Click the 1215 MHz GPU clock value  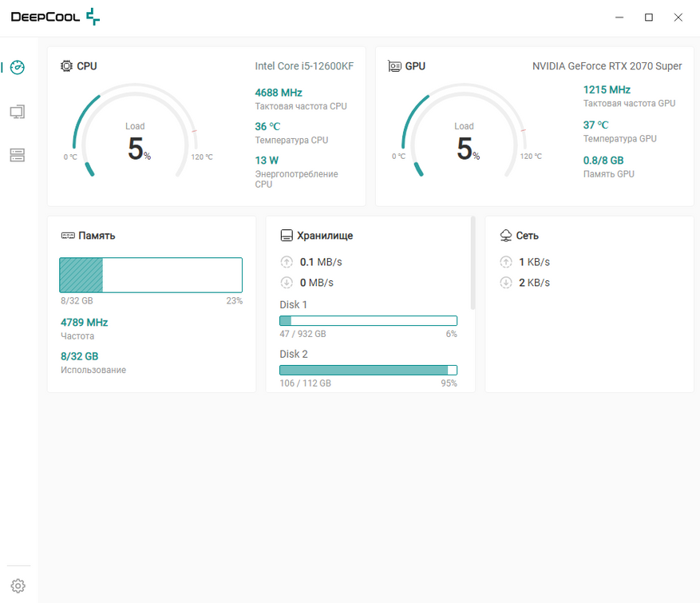pos(607,89)
